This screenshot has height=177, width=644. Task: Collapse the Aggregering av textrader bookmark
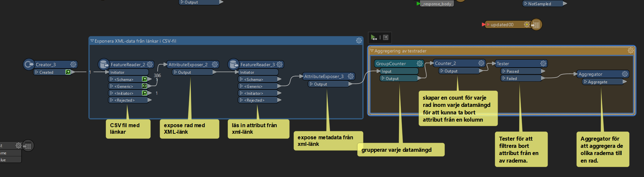[x=372, y=51]
